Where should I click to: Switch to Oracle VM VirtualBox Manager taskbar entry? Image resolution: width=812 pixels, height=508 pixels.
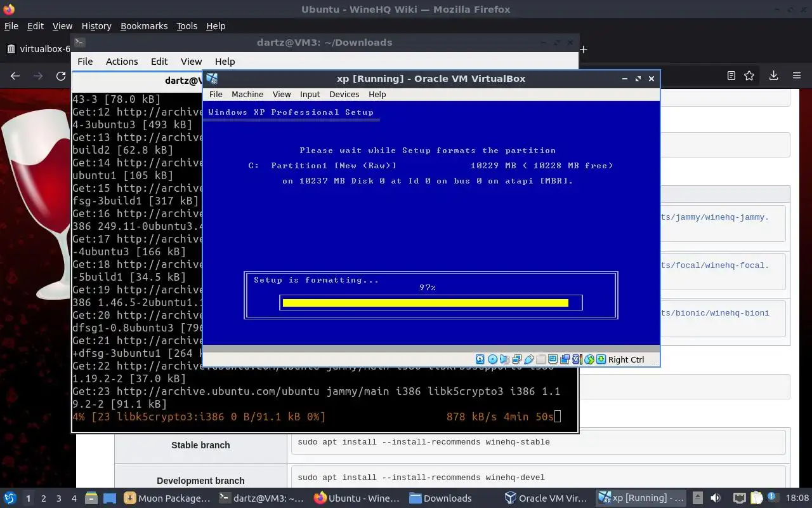tap(546, 498)
